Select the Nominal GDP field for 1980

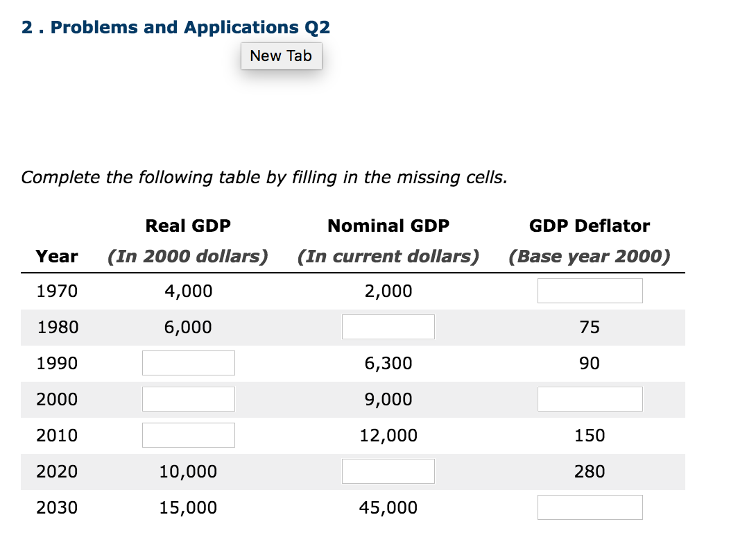388,326
